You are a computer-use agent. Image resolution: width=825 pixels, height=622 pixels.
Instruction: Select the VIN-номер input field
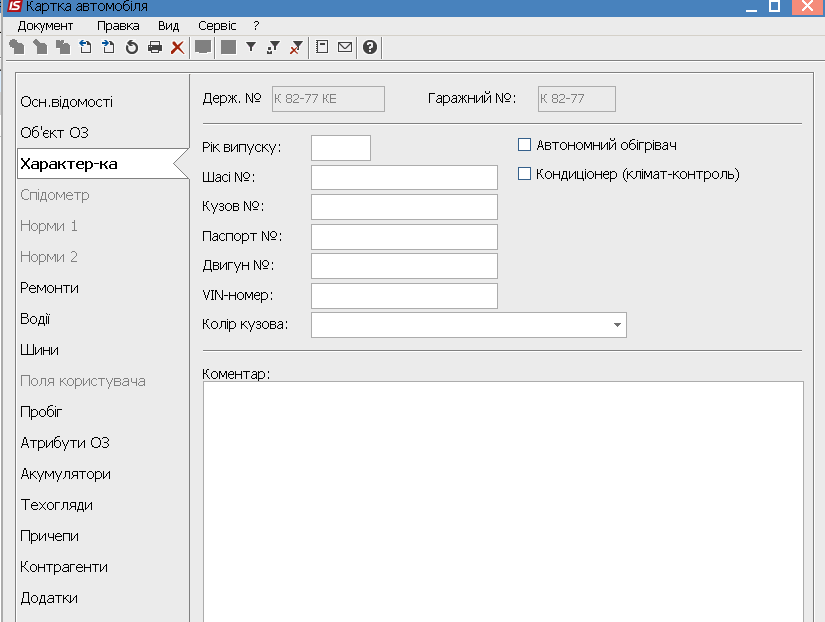tap(404, 296)
